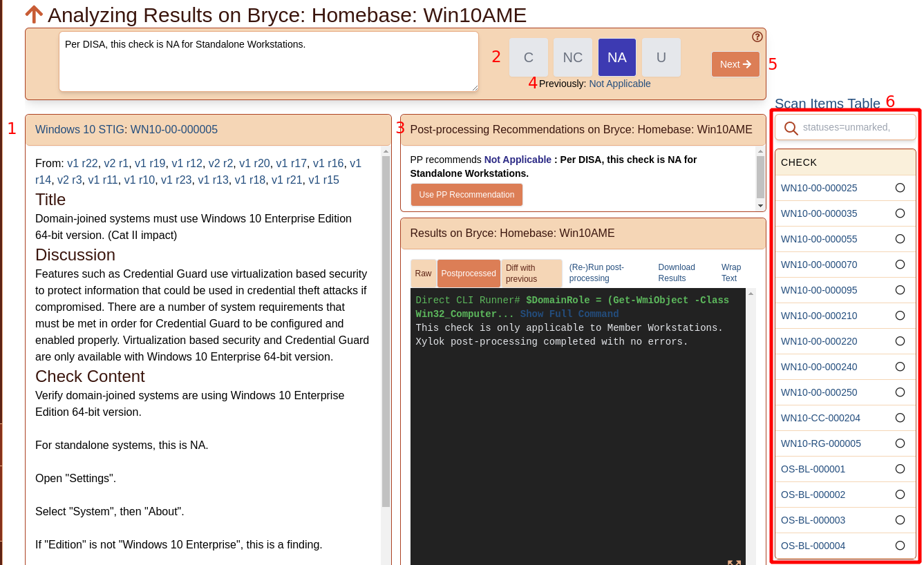This screenshot has width=924, height=565.
Task: Mark the check as Compliant (C)
Action: [529, 57]
